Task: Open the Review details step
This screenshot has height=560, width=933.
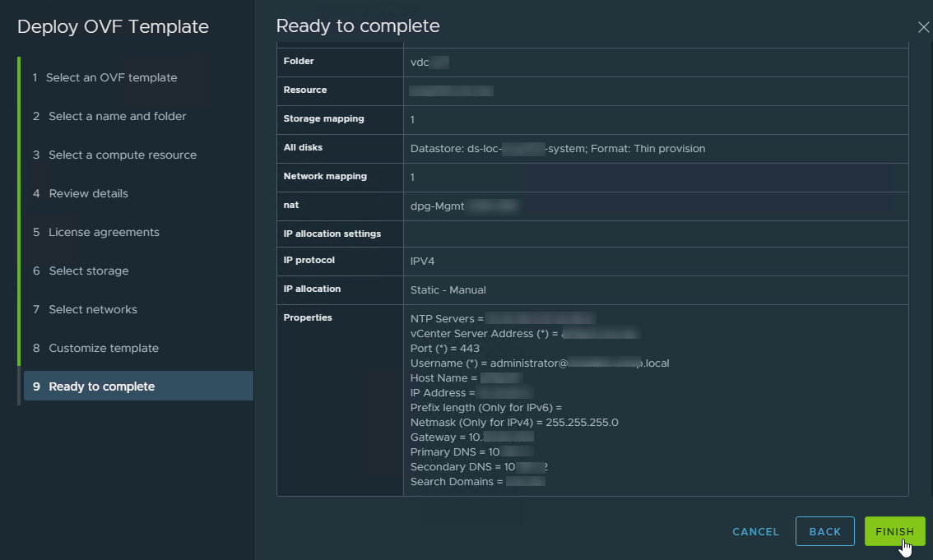Action: (88, 193)
